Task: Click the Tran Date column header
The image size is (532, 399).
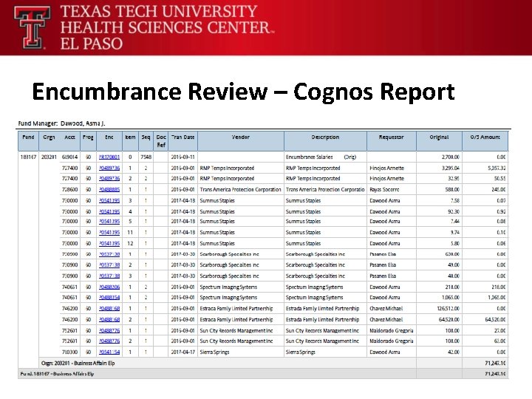Action: tap(183, 141)
